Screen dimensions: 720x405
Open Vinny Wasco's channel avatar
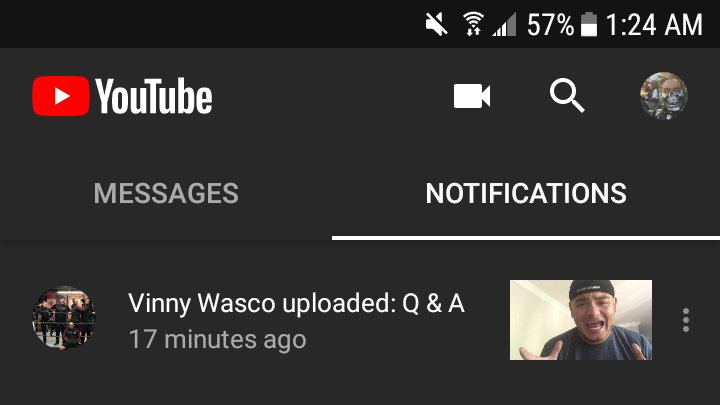64,319
